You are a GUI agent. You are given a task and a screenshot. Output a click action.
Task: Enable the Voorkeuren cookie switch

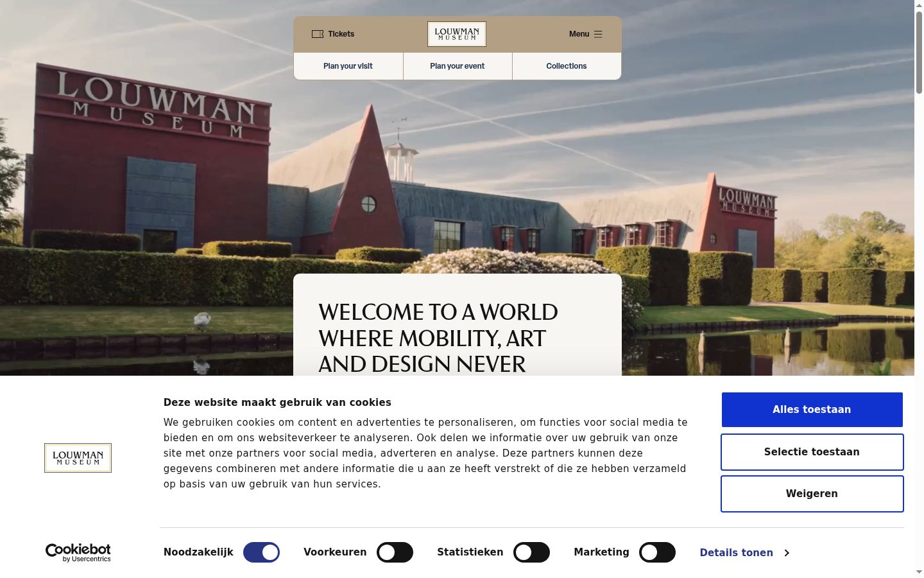pyautogui.click(x=395, y=552)
